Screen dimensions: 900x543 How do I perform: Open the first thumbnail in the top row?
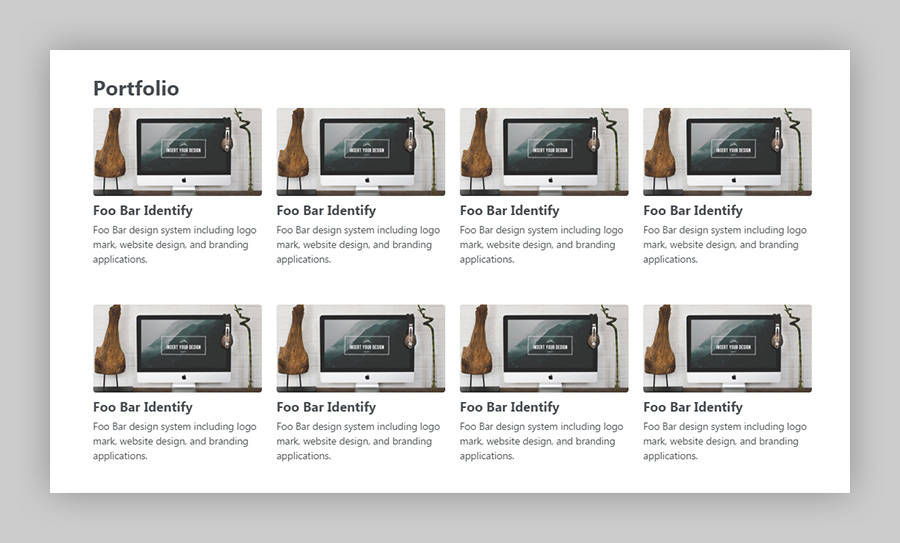(177, 151)
